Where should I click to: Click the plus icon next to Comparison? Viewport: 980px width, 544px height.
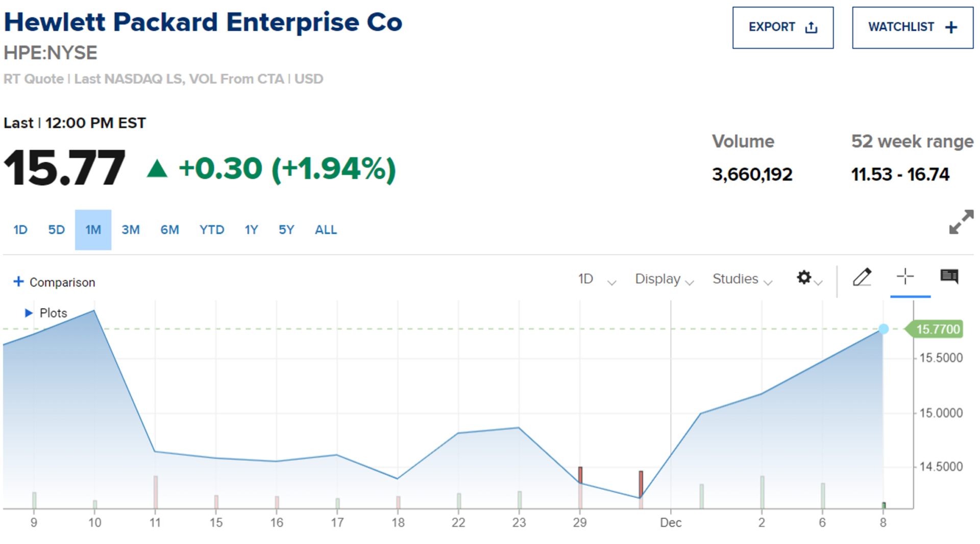click(x=18, y=282)
